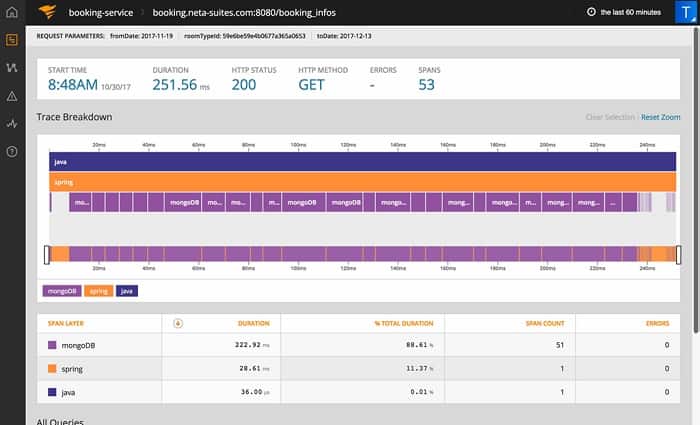The width and height of the screenshot is (700, 425).
Task: Click the 28.61 ms spring duration
Action: coord(254,369)
